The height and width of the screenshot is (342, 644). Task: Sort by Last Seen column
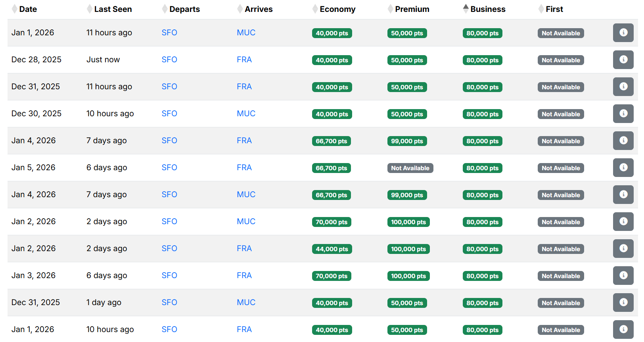click(x=113, y=9)
